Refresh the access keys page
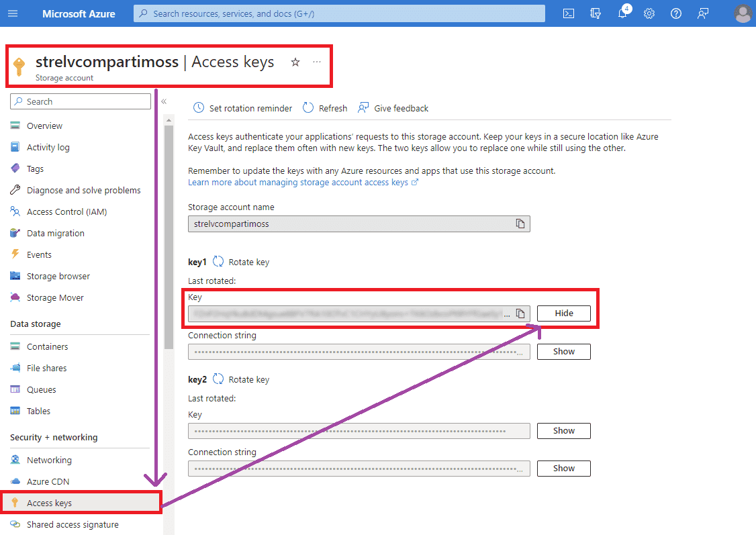This screenshot has width=756, height=535. pyautogui.click(x=325, y=108)
